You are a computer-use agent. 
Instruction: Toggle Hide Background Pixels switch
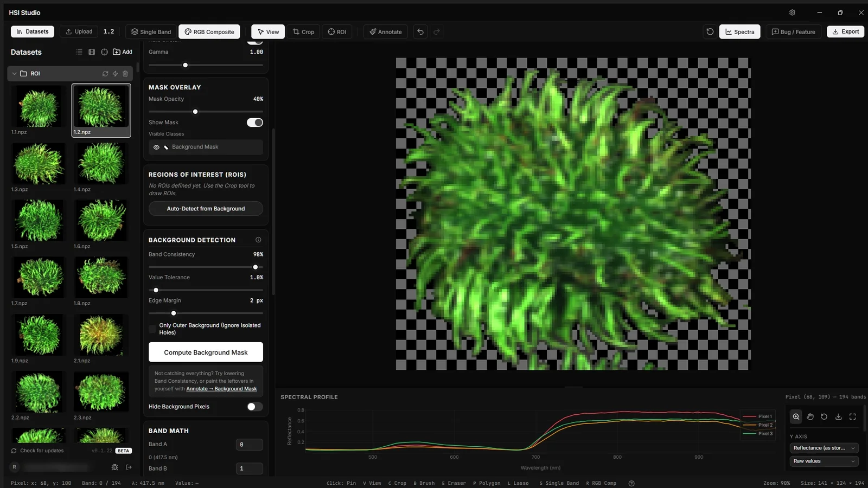tap(255, 407)
